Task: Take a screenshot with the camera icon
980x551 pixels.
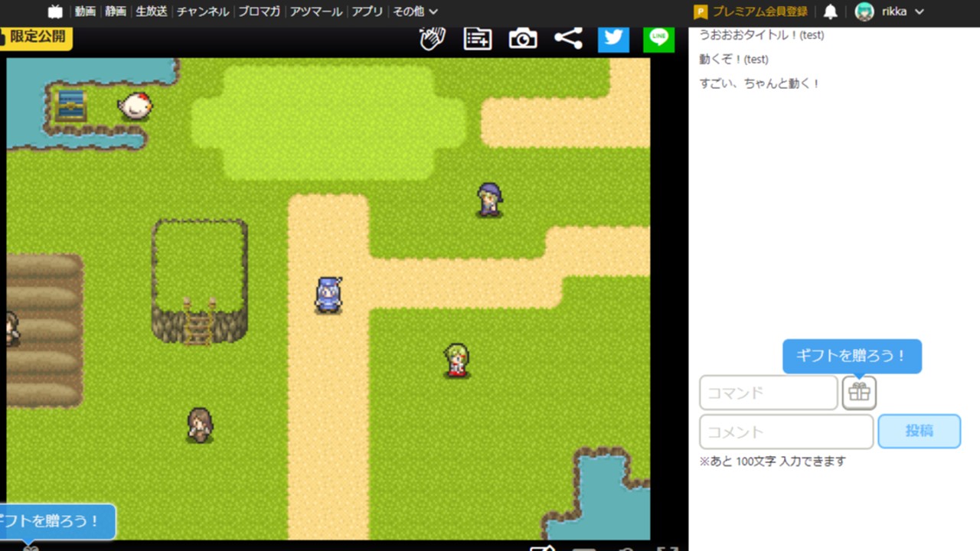Action: pos(523,38)
